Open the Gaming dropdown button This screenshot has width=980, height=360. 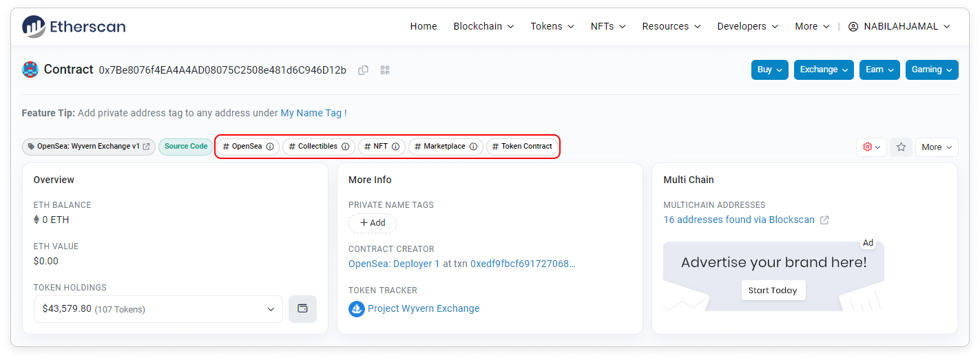pyautogui.click(x=931, y=70)
